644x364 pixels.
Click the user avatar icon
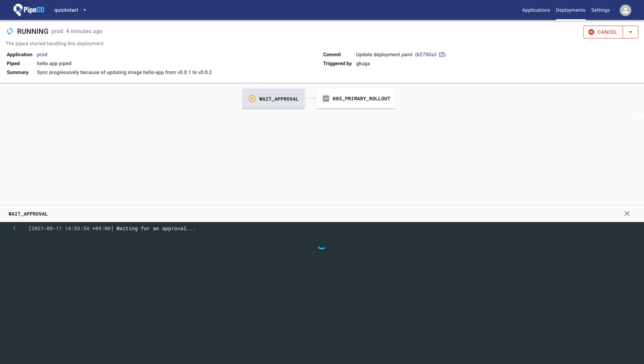(x=625, y=10)
